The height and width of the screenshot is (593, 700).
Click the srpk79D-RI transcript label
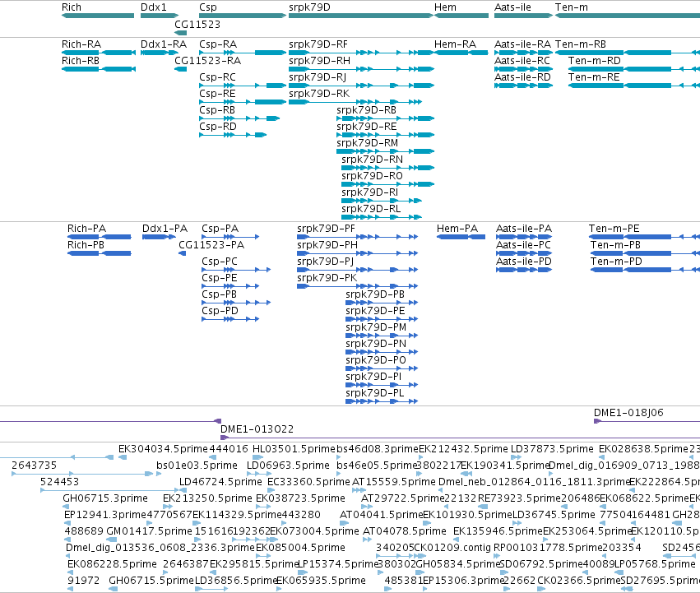click(x=369, y=193)
